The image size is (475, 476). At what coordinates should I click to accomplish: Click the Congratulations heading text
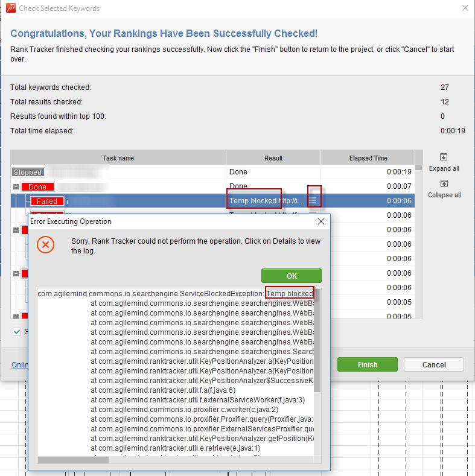point(164,33)
